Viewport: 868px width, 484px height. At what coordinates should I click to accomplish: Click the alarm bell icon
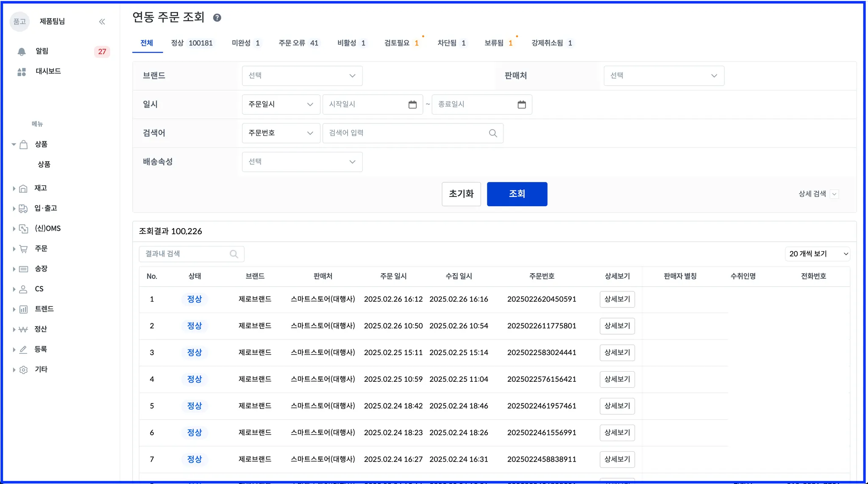[x=22, y=51]
